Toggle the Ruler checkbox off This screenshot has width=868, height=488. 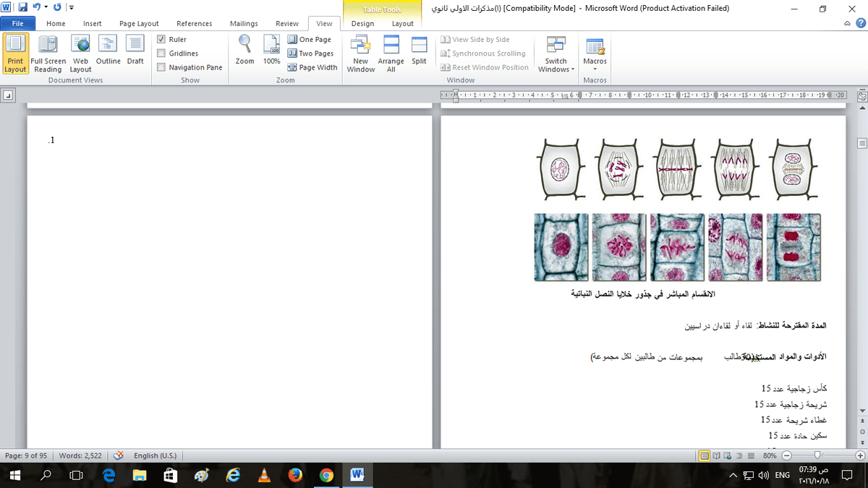tap(161, 39)
